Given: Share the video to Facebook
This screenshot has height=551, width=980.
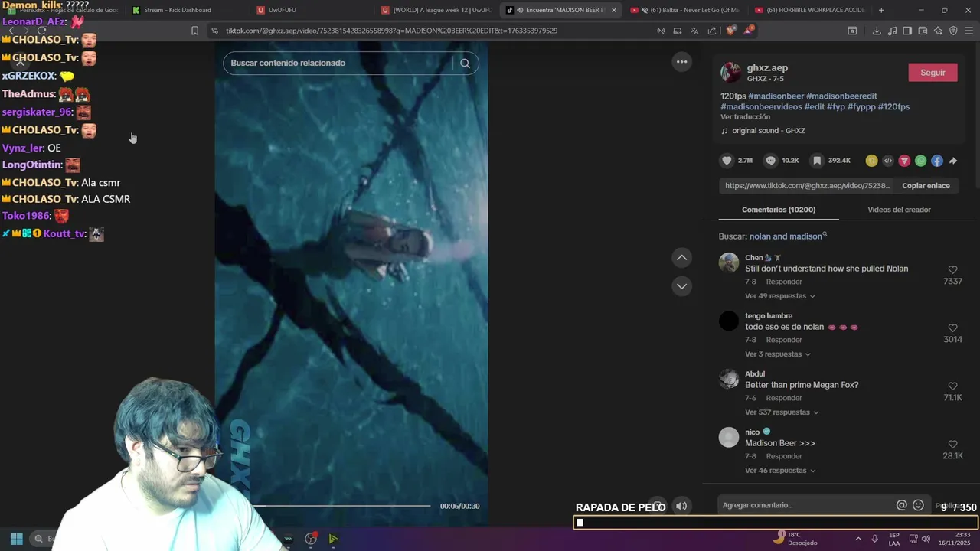Looking at the screenshot, I should [937, 161].
